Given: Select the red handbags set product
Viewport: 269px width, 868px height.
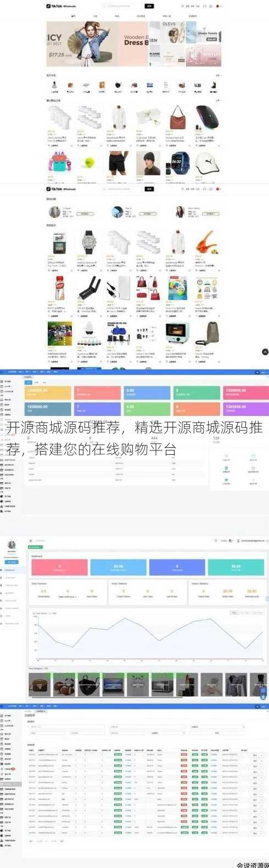Looking at the screenshot, I should point(148,288).
